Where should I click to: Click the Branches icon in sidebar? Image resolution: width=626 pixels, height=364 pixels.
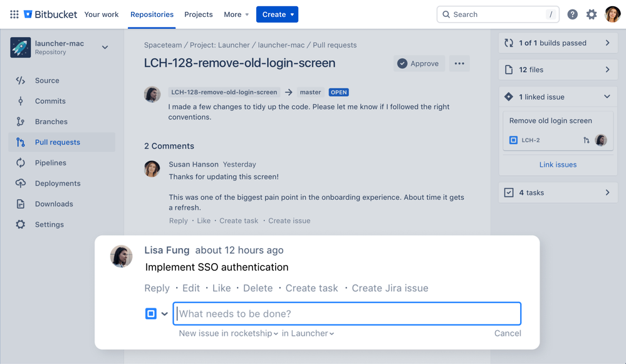tap(20, 122)
